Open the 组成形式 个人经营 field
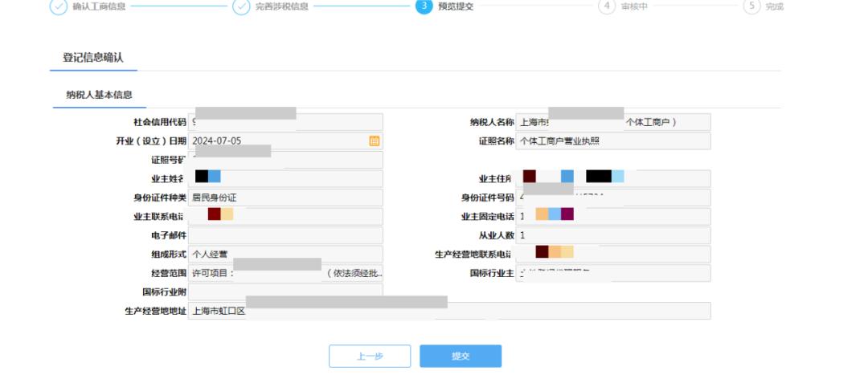 pos(285,255)
